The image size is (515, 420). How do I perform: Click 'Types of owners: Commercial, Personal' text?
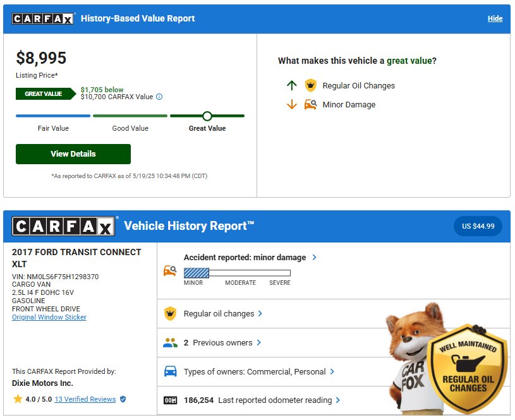[x=255, y=372]
